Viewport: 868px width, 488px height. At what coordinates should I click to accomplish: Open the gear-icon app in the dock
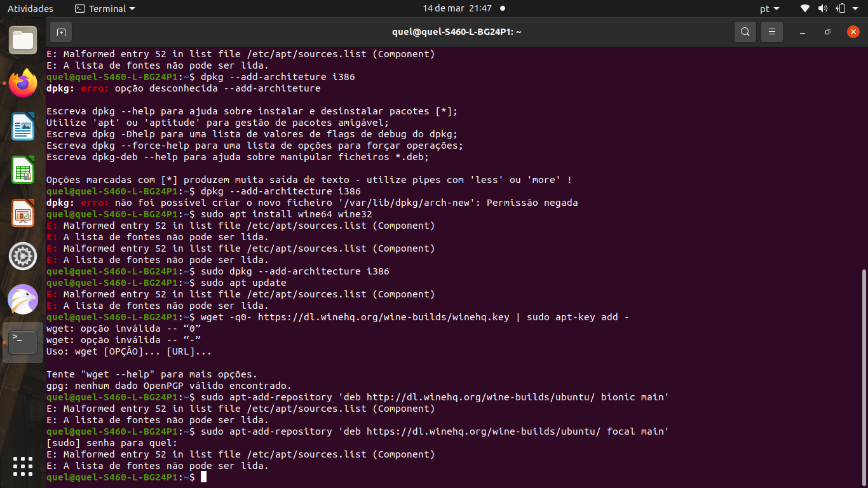(23, 256)
